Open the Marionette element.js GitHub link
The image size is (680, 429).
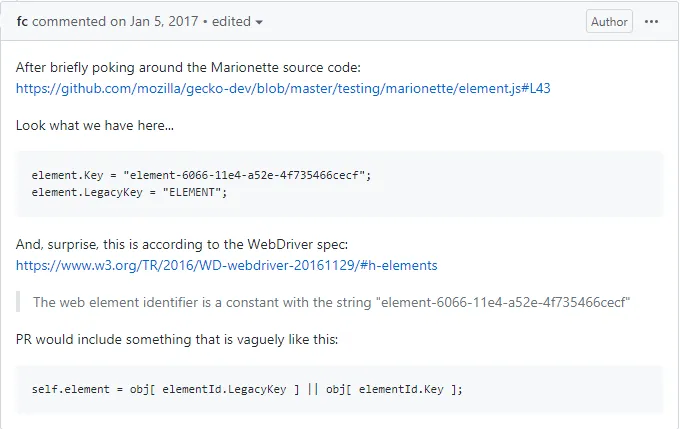(283, 88)
